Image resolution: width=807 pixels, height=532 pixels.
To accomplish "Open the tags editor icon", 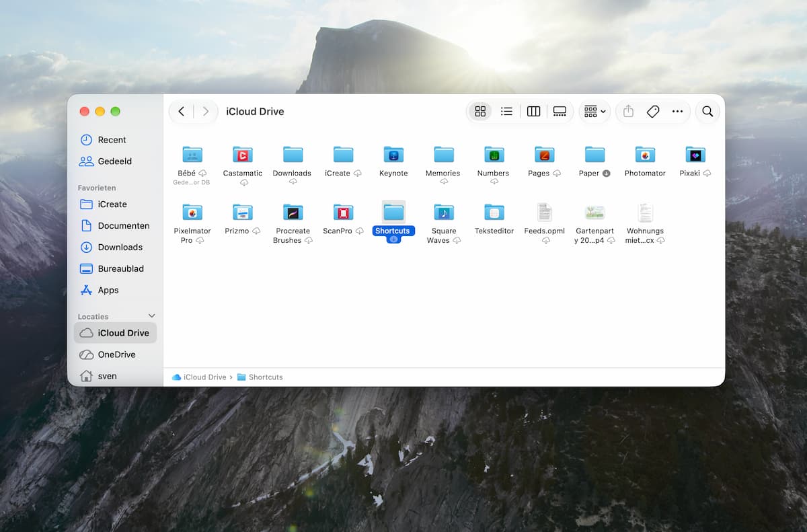I will (x=652, y=112).
